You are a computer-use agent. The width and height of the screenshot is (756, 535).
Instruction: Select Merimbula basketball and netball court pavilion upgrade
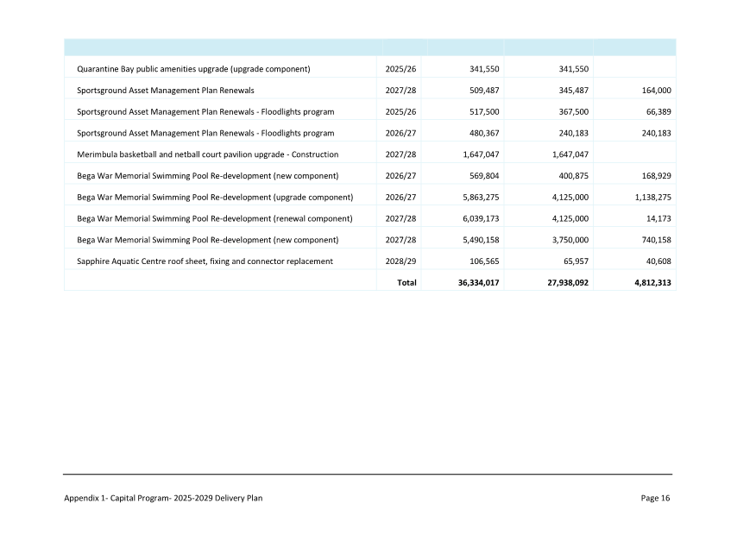pyautogui.click(x=207, y=154)
